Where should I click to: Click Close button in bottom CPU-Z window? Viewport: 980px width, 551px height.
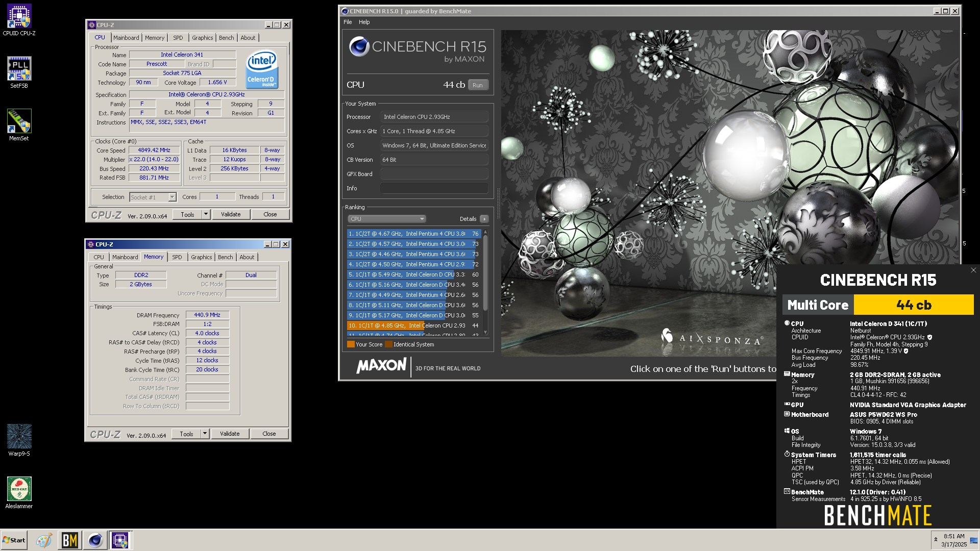click(269, 434)
